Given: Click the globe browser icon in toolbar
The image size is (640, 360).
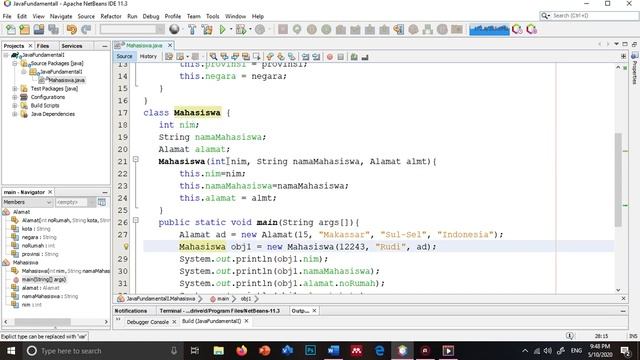Looking at the screenshot, I should point(174,29).
